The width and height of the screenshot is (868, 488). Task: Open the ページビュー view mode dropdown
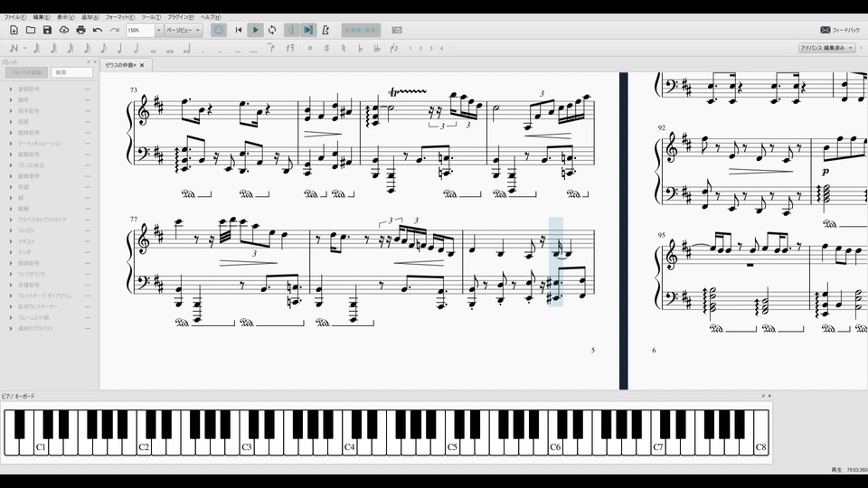click(184, 30)
